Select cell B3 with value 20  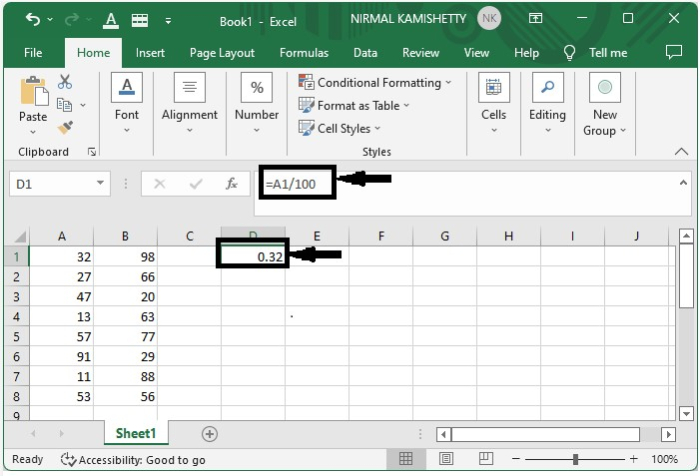coord(125,296)
